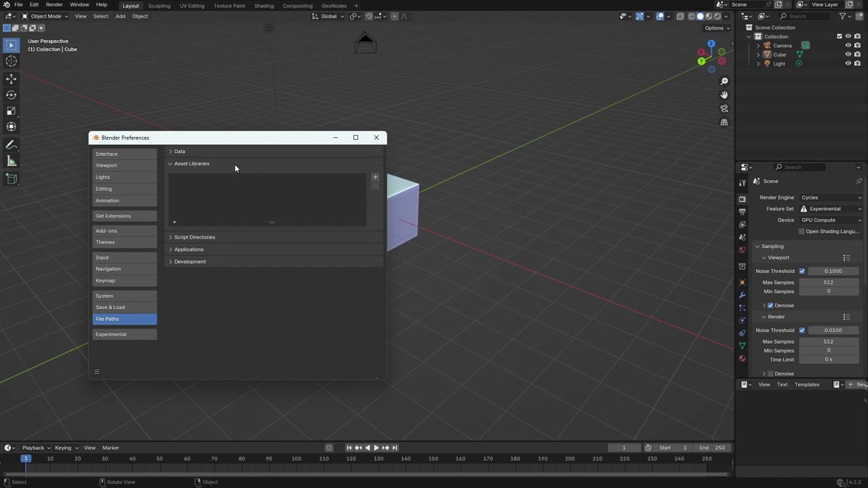The width and height of the screenshot is (868, 488).
Task: Expand the Script Directories section
Action: 194,237
